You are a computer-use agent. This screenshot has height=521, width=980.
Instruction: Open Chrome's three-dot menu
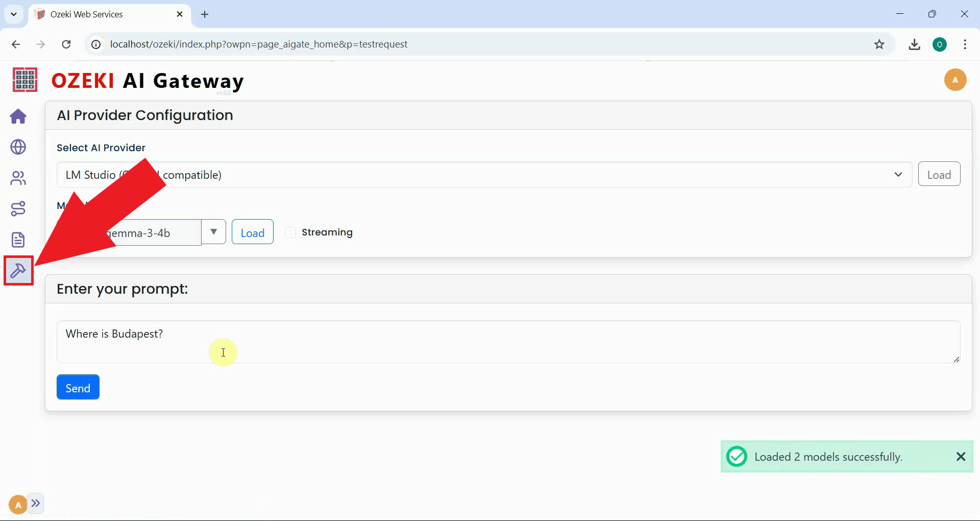click(x=965, y=44)
